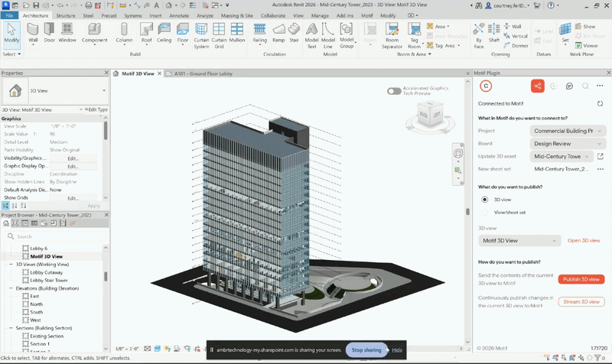
Task: Refresh the Connected to Motif status
Action: pyautogui.click(x=600, y=103)
